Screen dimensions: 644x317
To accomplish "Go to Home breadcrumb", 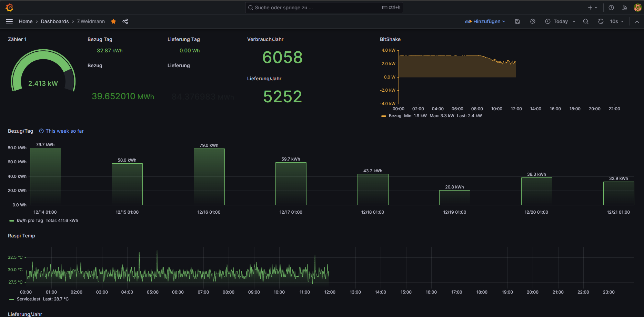I will (26, 21).
